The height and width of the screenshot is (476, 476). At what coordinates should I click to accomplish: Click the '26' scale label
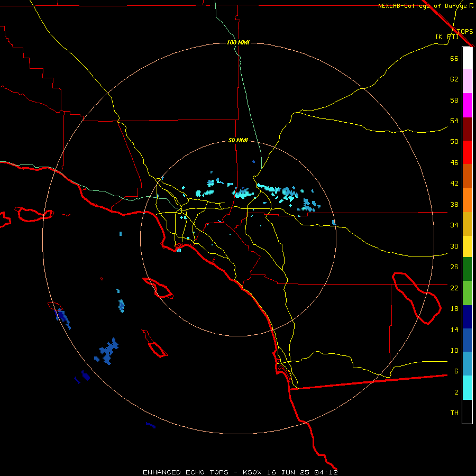pyautogui.click(x=454, y=267)
